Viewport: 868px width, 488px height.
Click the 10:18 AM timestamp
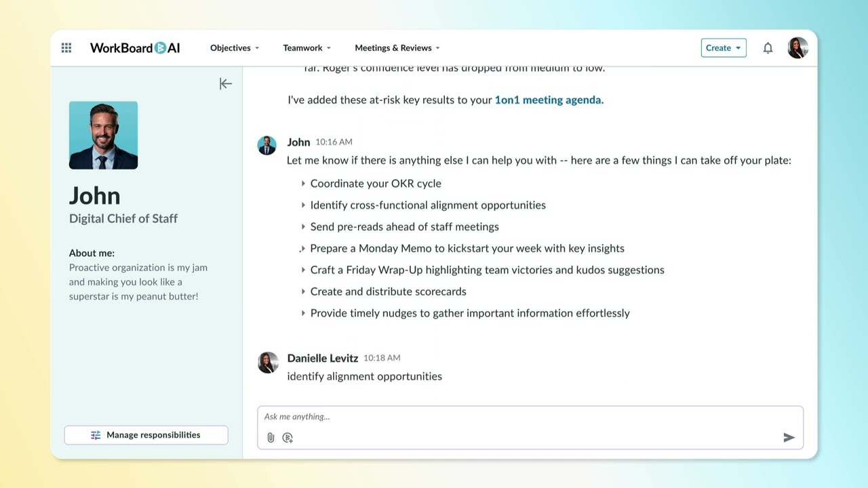pos(382,357)
